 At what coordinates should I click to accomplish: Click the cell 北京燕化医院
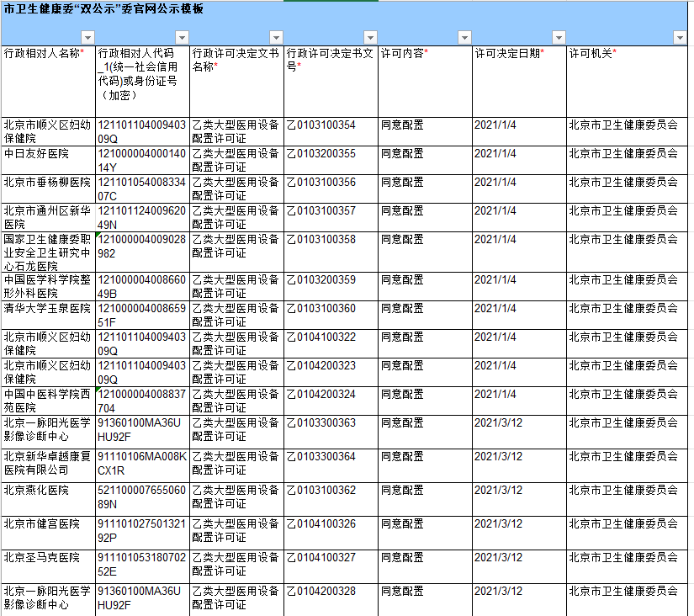click(x=48, y=500)
